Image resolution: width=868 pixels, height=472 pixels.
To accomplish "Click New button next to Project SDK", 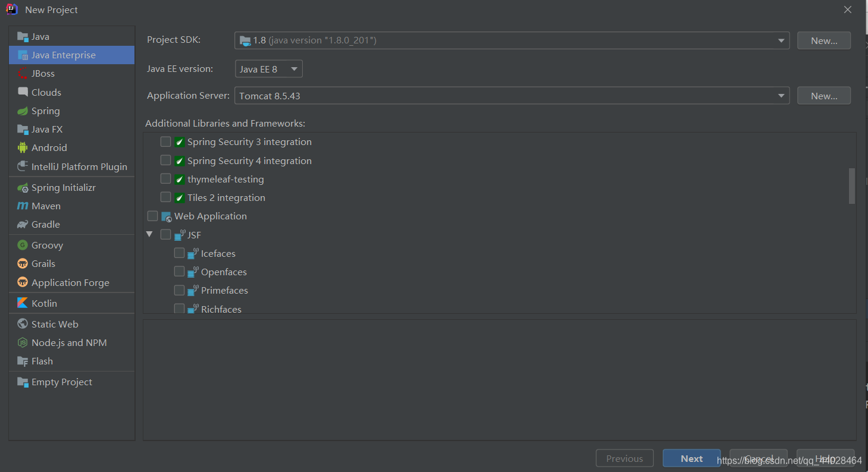I will [824, 40].
